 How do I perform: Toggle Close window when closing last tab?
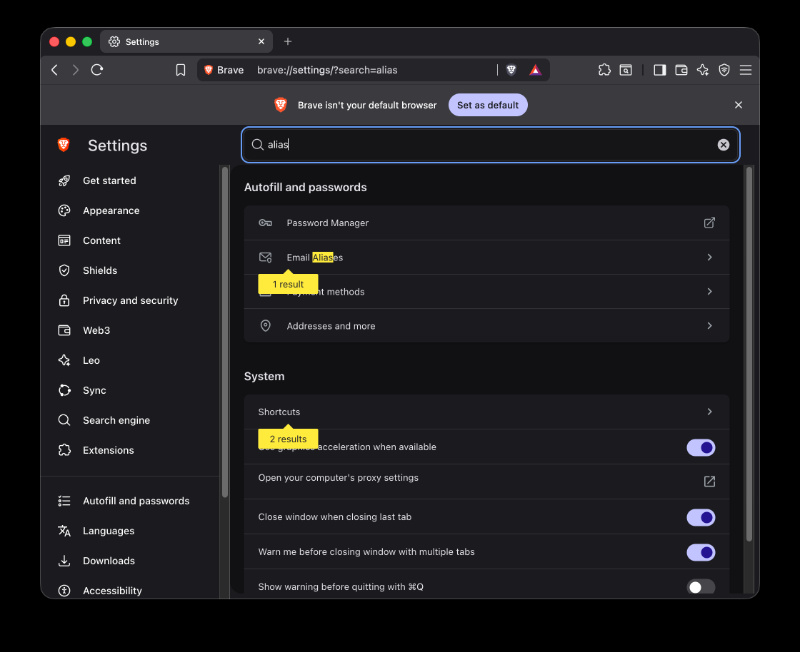pyautogui.click(x=701, y=518)
